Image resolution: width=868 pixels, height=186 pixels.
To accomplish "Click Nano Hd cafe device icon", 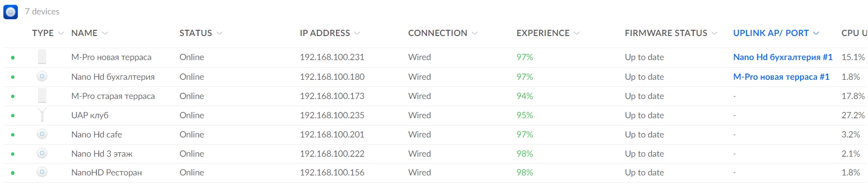I will coord(42,134).
